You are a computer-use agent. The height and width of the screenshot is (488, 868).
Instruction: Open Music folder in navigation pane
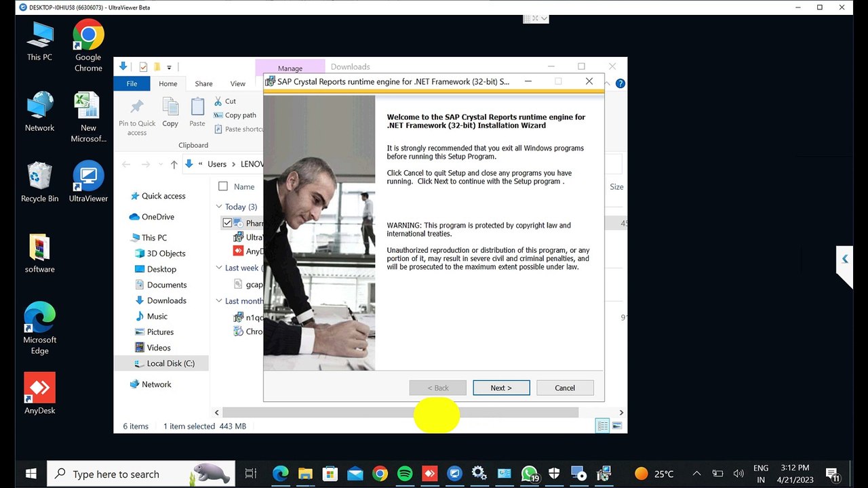[x=151, y=316]
